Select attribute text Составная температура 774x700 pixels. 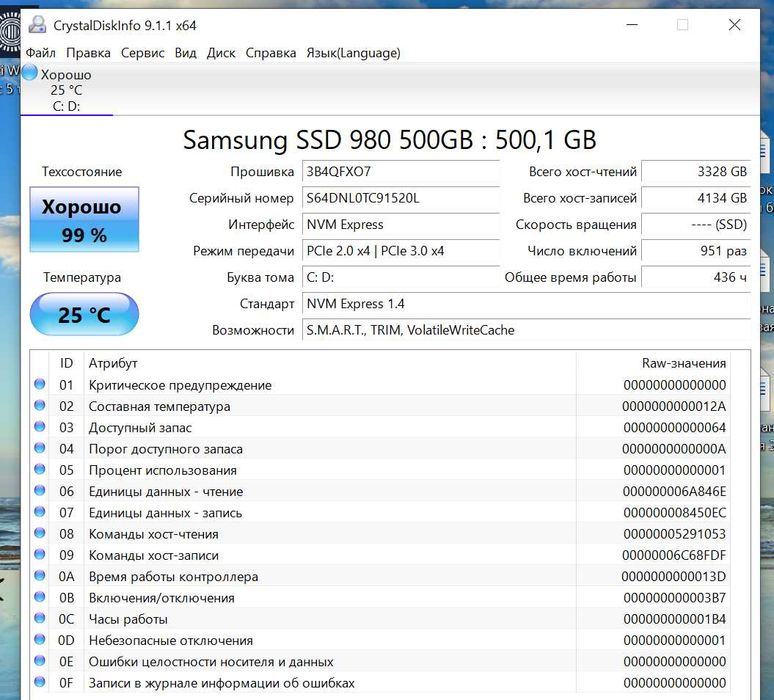click(x=159, y=406)
